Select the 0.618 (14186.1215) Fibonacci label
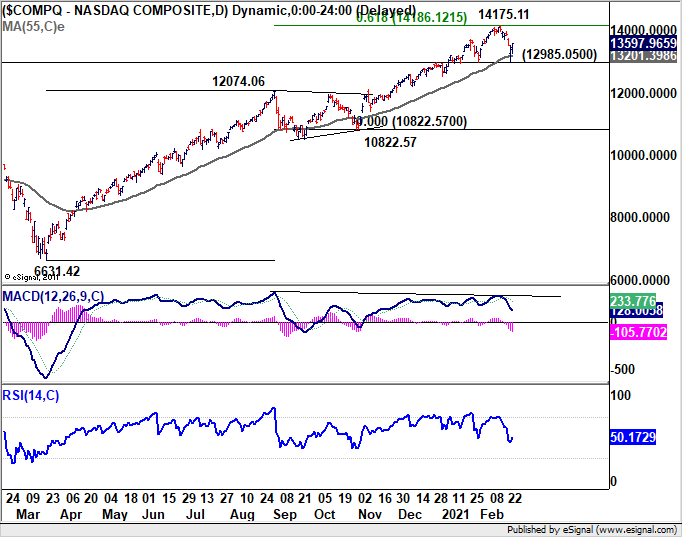 [411, 17]
